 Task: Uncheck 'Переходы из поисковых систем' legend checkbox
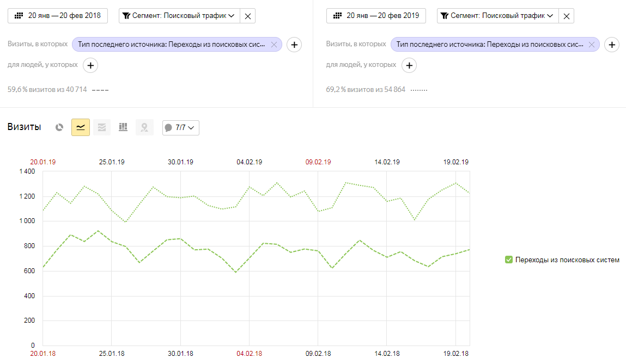pos(509,260)
